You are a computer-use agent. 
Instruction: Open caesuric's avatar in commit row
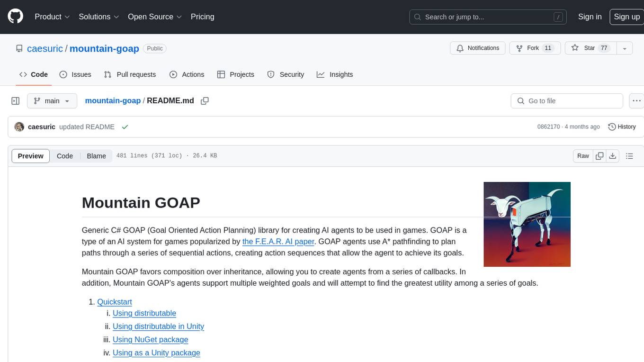coord(19,127)
